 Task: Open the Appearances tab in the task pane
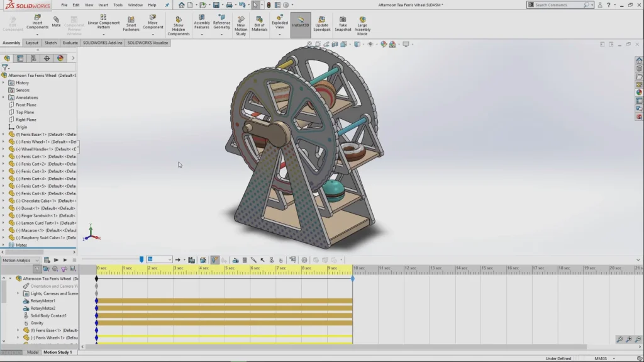(639, 93)
